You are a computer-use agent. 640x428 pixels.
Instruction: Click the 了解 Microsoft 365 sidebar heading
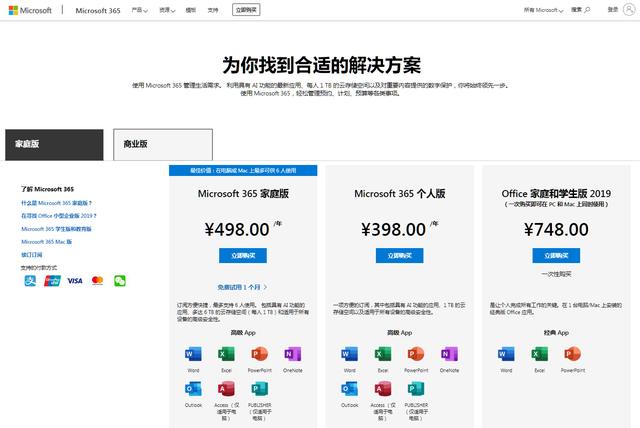click(47, 189)
